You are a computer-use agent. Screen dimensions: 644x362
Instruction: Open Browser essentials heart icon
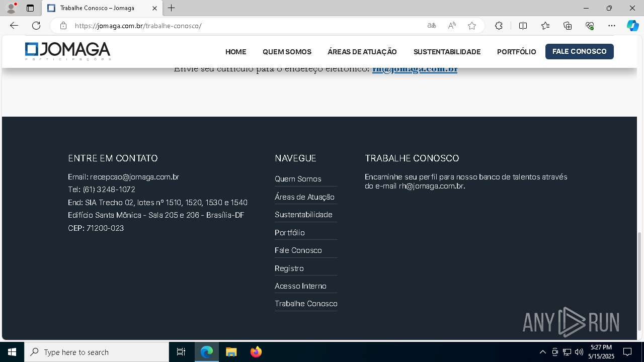[590, 26]
